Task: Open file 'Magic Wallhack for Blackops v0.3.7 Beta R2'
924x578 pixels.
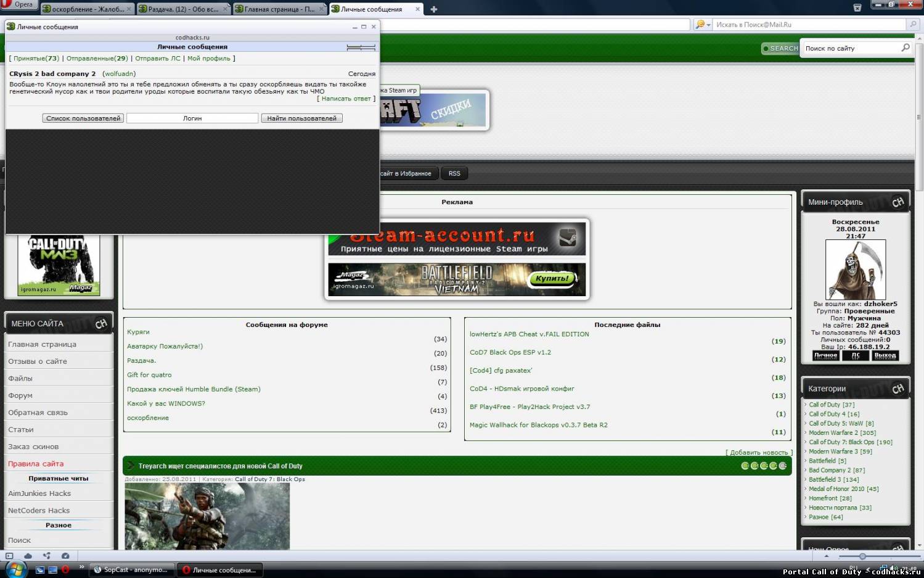Action: click(539, 425)
